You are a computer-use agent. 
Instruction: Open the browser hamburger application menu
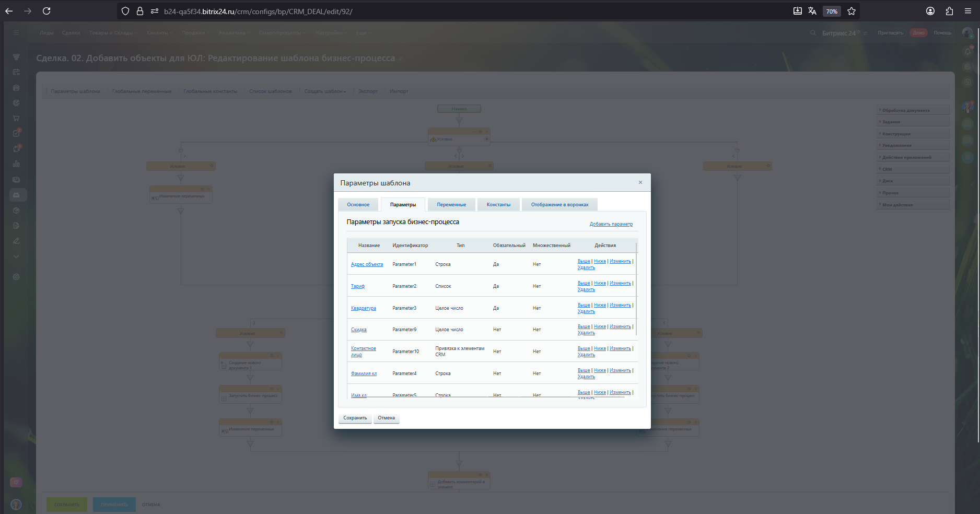click(968, 11)
